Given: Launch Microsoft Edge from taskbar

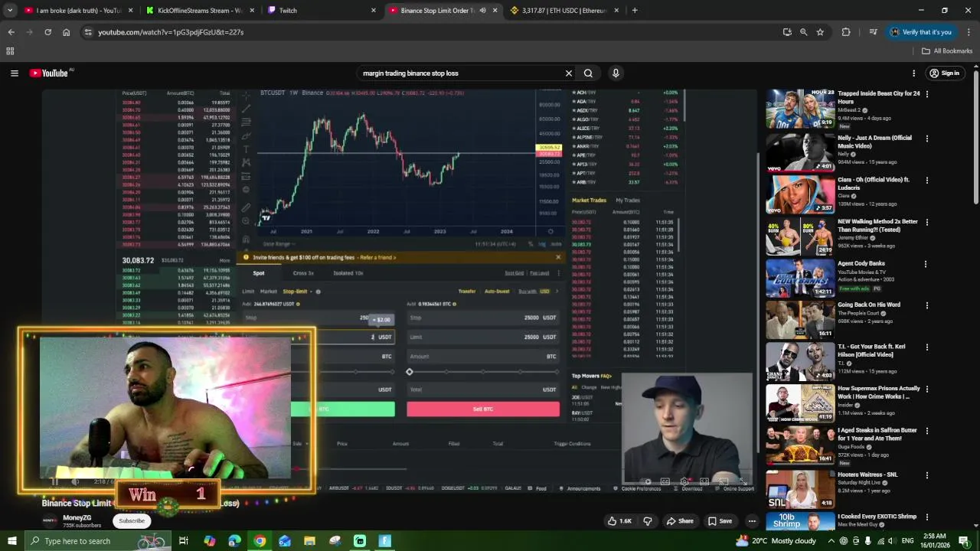Looking at the screenshot, I should (x=234, y=541).
